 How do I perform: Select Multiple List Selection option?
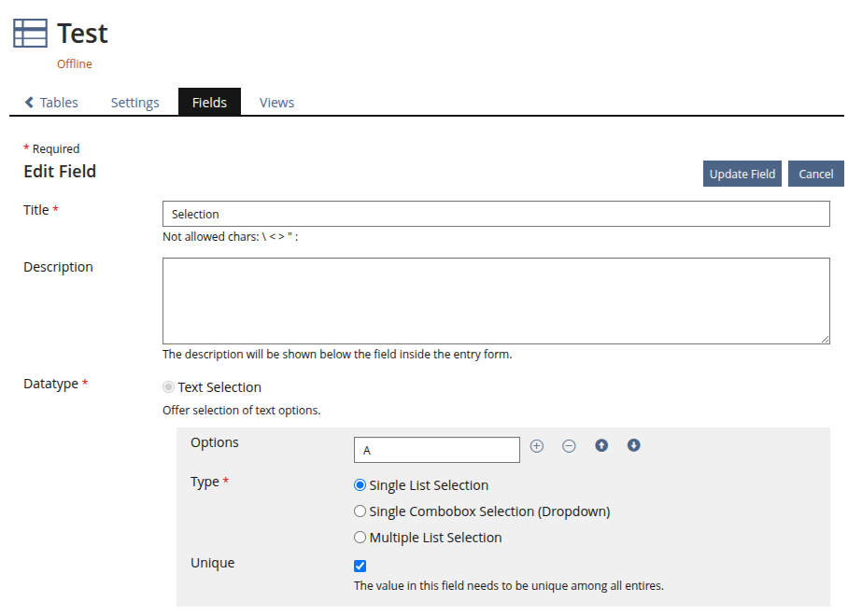(360, 538)
